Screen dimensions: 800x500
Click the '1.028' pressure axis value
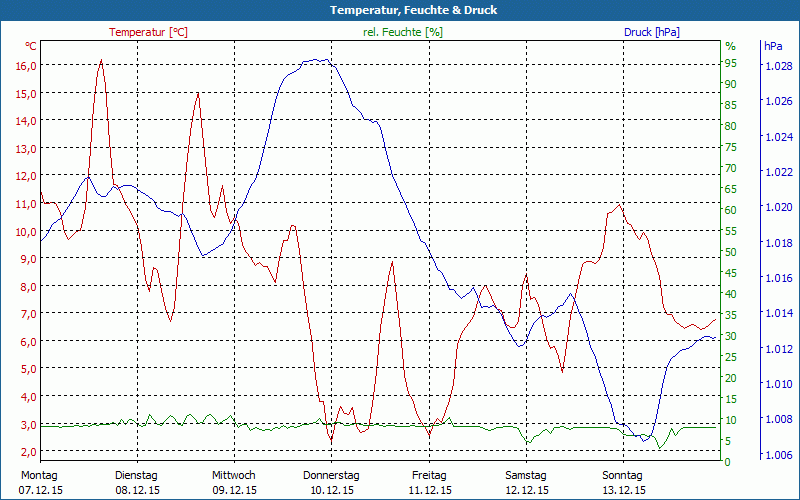click(x=778, y=66)
